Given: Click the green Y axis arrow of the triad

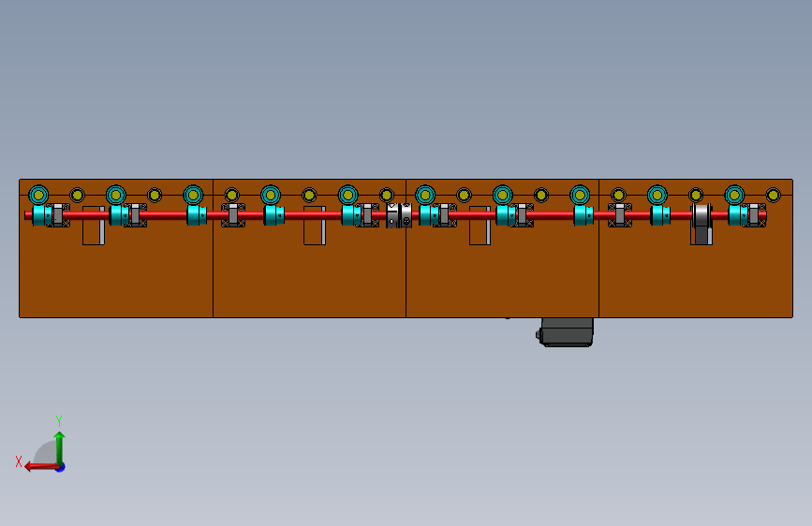Looking at the screenshot, I should [x=60, y=448].
